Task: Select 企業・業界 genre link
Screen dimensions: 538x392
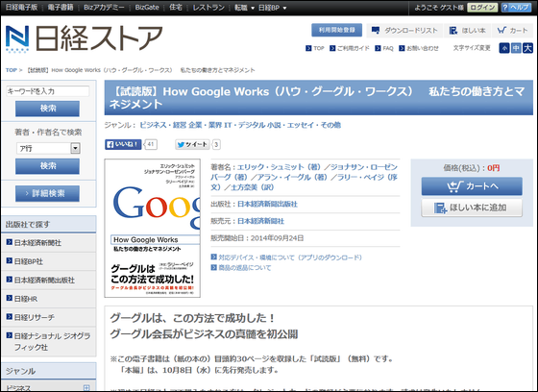Action: [206, 125]
